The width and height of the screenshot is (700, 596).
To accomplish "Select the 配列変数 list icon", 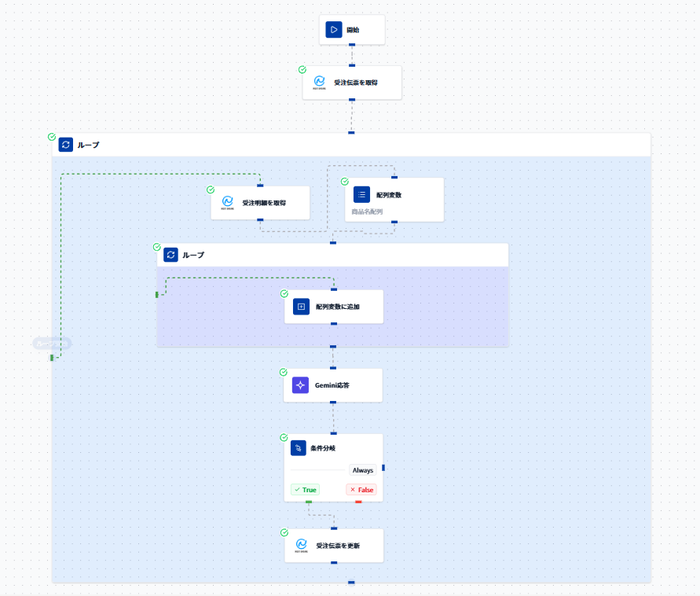I will coord(361,194).
